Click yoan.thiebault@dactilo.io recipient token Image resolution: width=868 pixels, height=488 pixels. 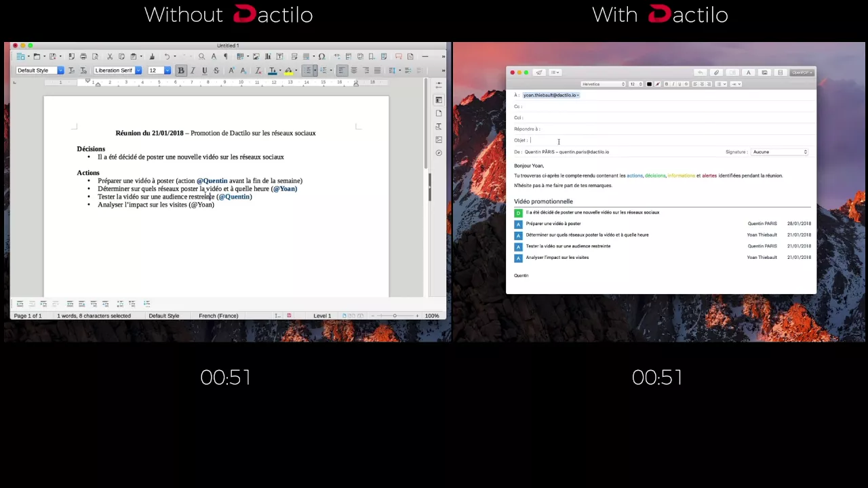click(x=551, y=95)
